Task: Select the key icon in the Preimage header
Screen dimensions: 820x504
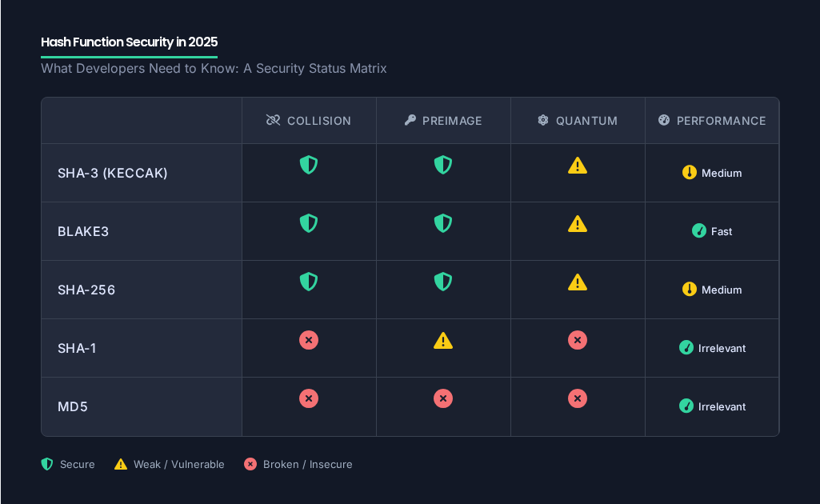Action: coord(410,120)
